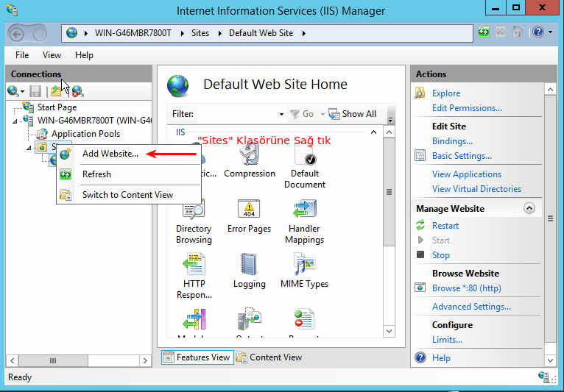The height and width of the screenshot is (392, 564).
Task: Open the Default Document feature
Action: (305, 167)
